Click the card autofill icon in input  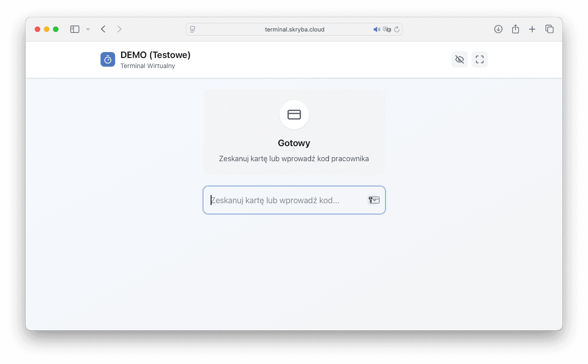point(374,200)
